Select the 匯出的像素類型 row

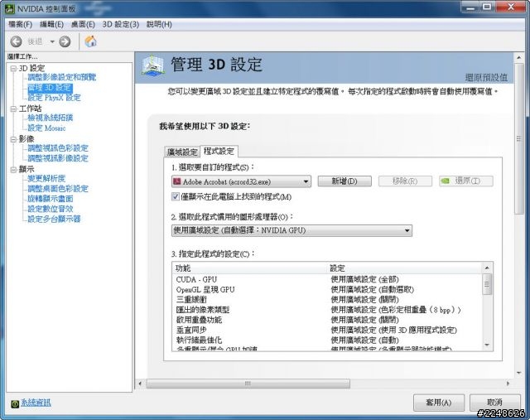click(327, 310)
